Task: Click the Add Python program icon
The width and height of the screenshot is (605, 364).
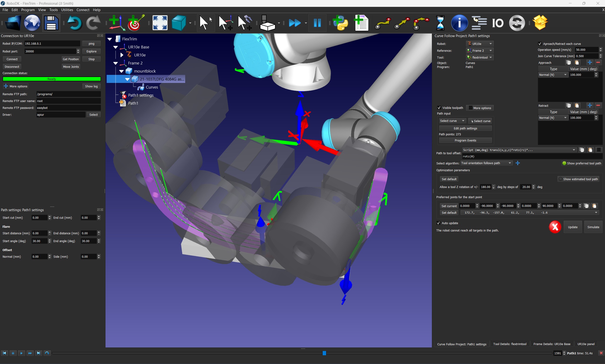Action: (x=341, y=23)
